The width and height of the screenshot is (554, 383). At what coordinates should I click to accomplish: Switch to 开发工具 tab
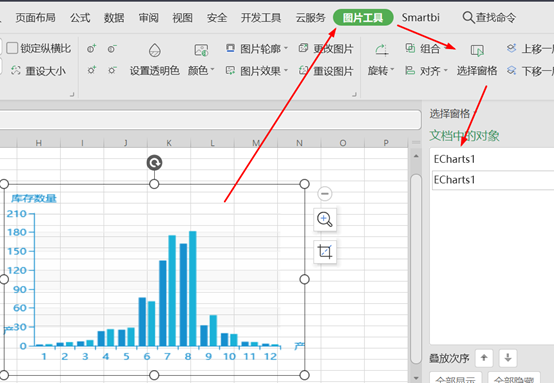point(261,17)
